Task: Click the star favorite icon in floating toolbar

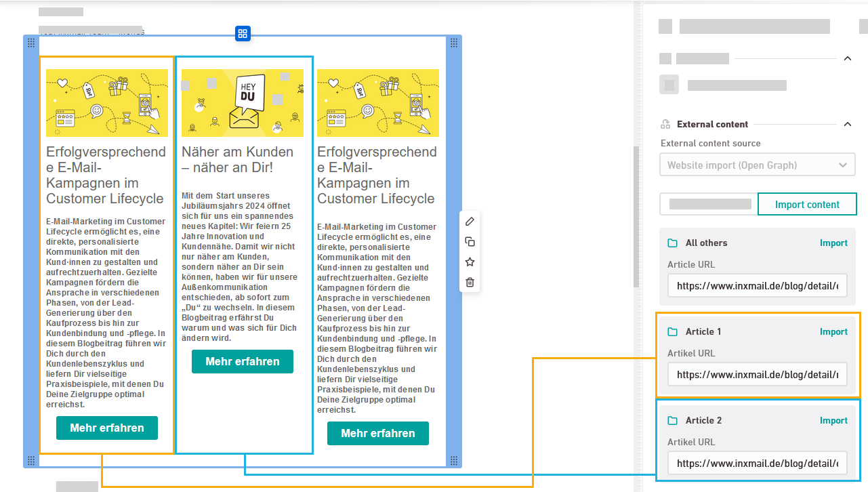Action: [x=470, y=262]
